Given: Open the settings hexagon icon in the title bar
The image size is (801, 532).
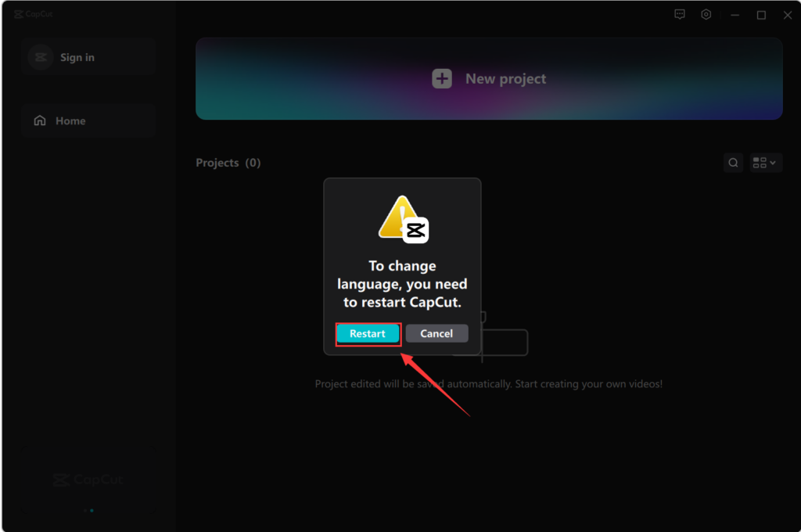Looking at the screenshot, I should (x=706, y=14).
